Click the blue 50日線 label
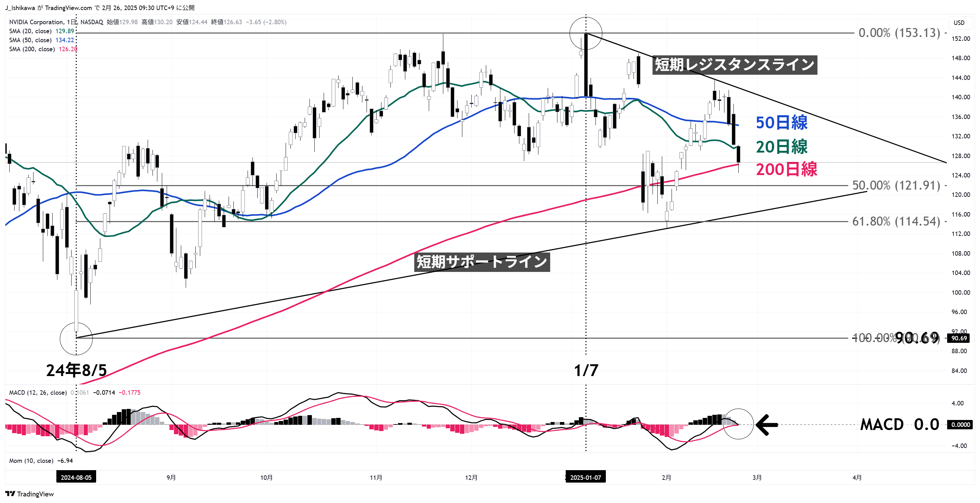Screen dimensions: 980x503 click(x=782, y=122)
